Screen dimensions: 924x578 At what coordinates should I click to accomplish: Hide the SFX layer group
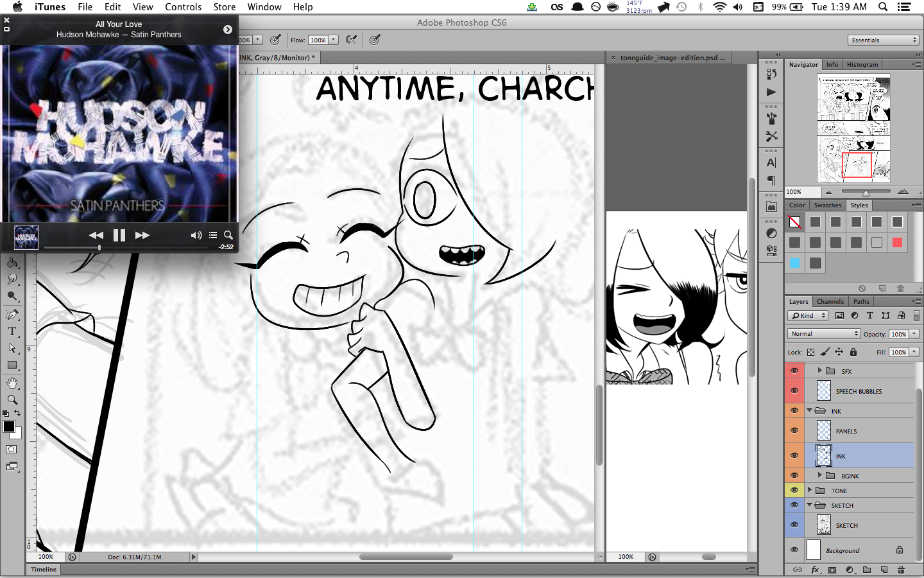pyautogui.click(x=794, y=371)
